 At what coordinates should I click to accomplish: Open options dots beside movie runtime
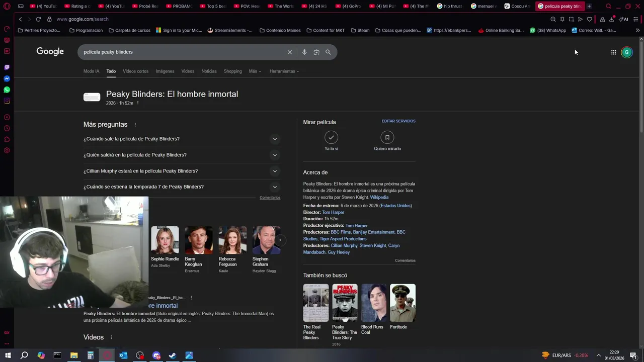pyautogui.click(x=138, y=103)
